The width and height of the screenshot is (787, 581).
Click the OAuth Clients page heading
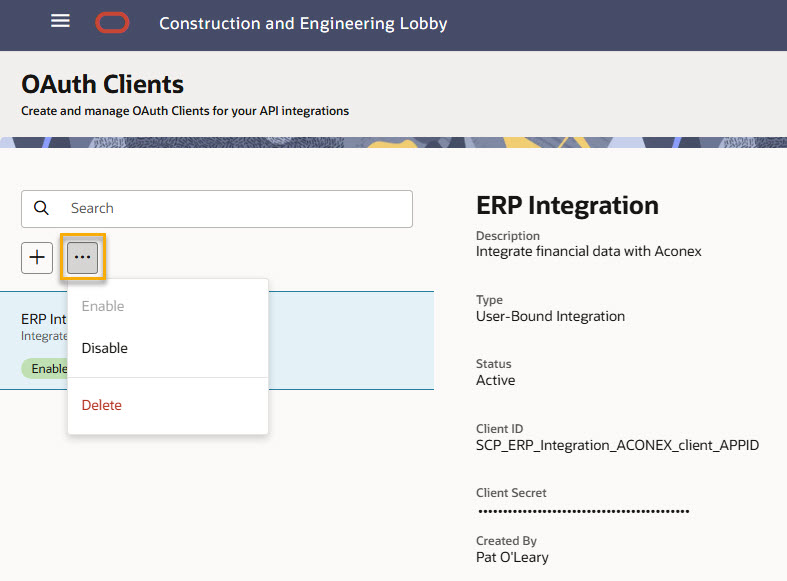coord(103,85)
